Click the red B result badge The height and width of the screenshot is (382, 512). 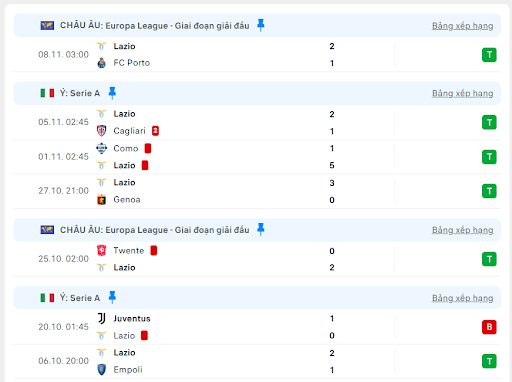click(x=489, y=327)
